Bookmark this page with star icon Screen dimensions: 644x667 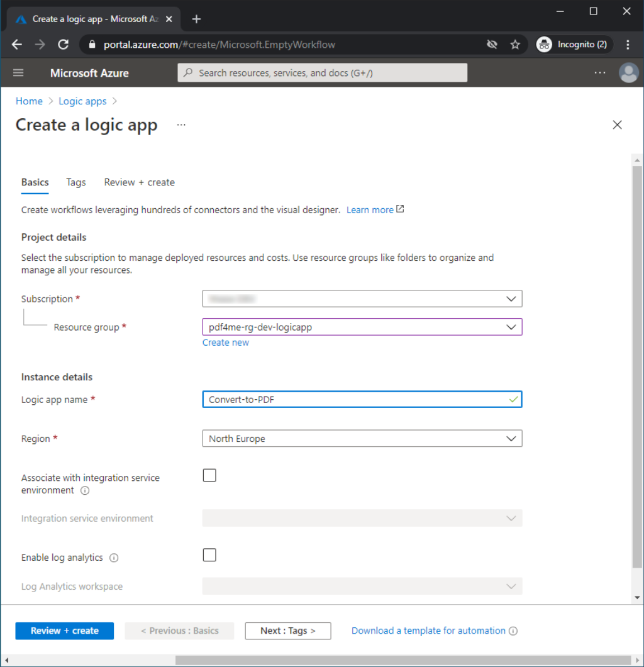(515, 45)
